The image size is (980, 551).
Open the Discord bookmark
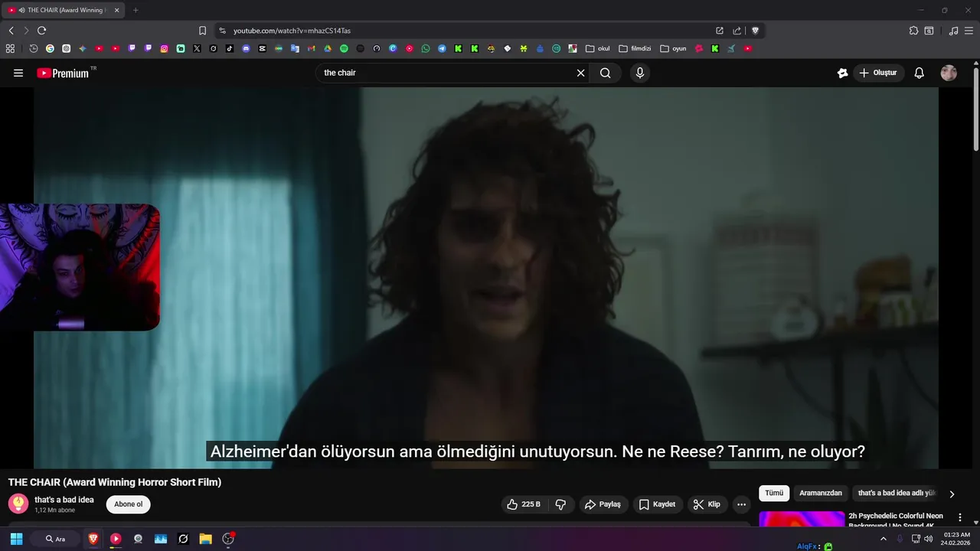click(246, 48)
